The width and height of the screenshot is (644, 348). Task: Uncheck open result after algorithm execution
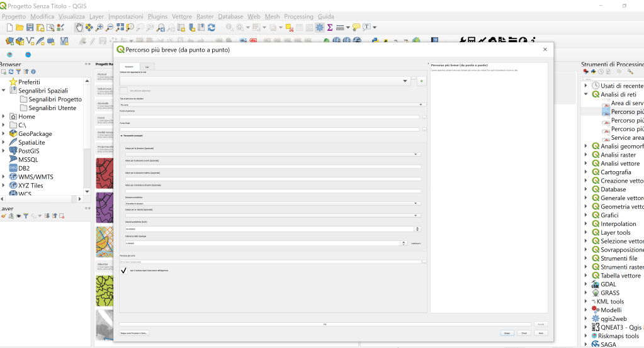tap(124, 270)
